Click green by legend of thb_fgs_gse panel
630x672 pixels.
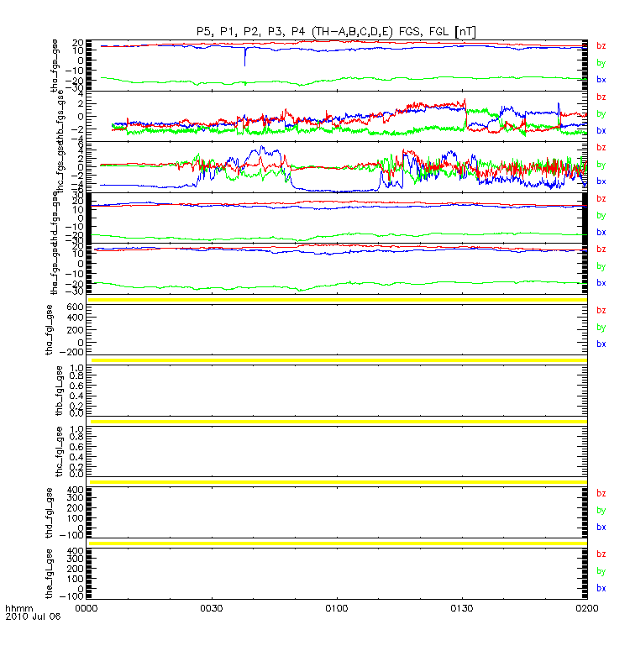click(601, 114)
